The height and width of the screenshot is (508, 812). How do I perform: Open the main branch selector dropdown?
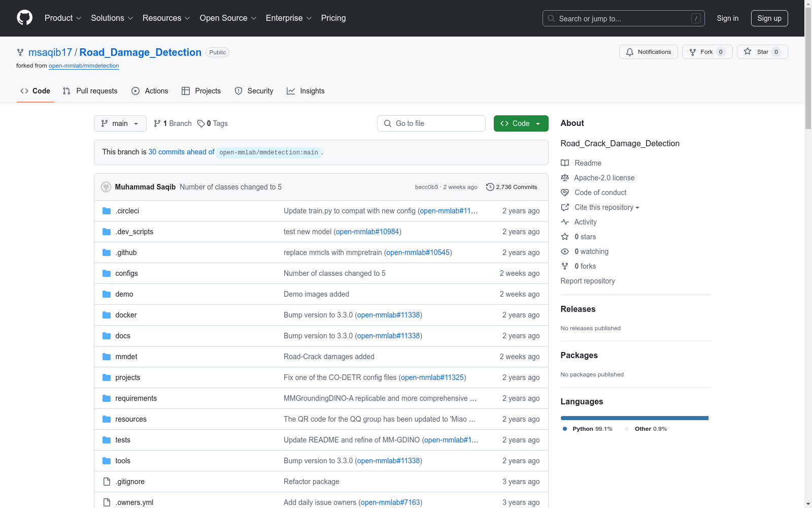[x=120, y=123]
